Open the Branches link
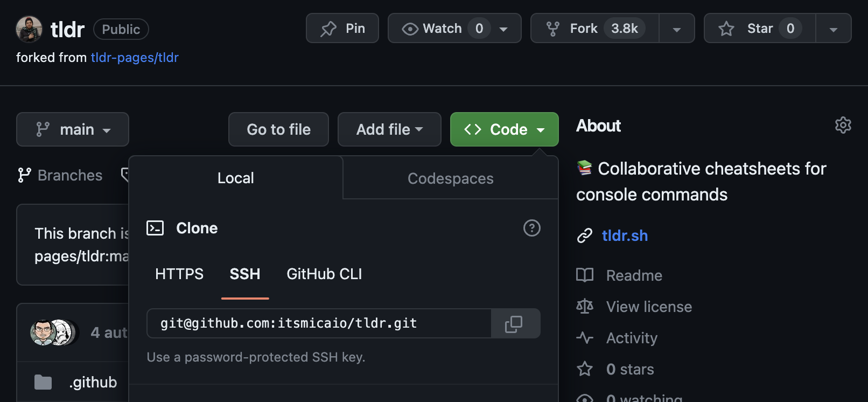Viewport: 868px width, 402px height. [x=60, y=175]
